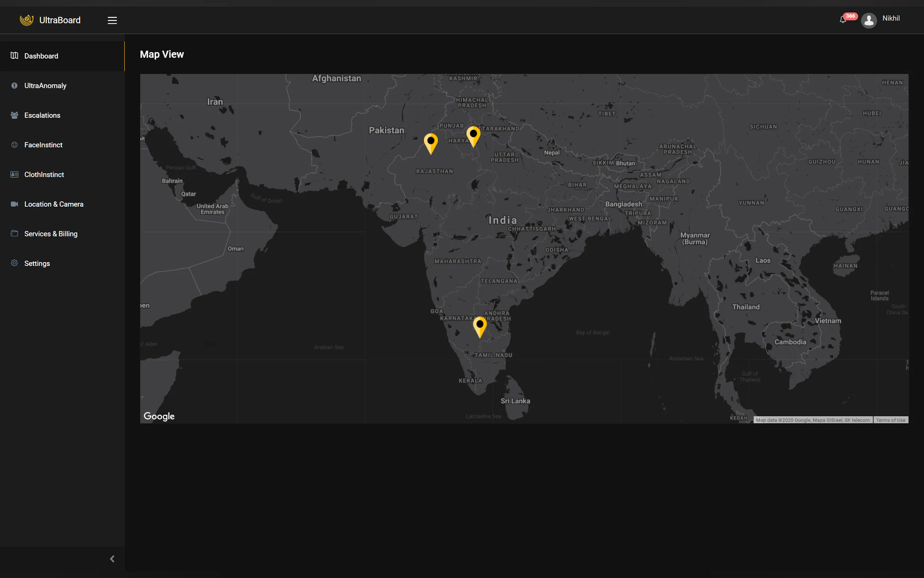This screenshot has height=578, width=924.
Task: Open the Terms of Use link
Action: click(x=890, y=420)
